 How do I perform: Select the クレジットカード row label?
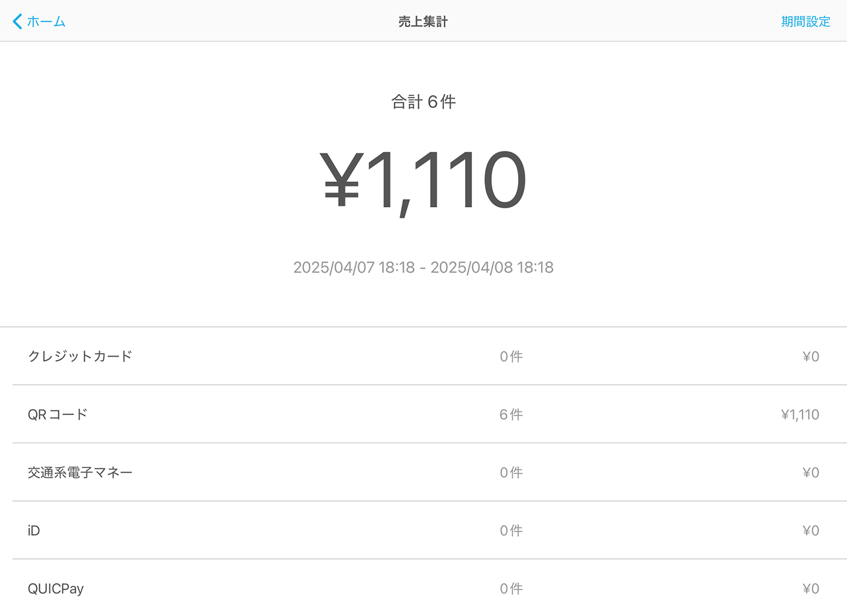point(80,356)
